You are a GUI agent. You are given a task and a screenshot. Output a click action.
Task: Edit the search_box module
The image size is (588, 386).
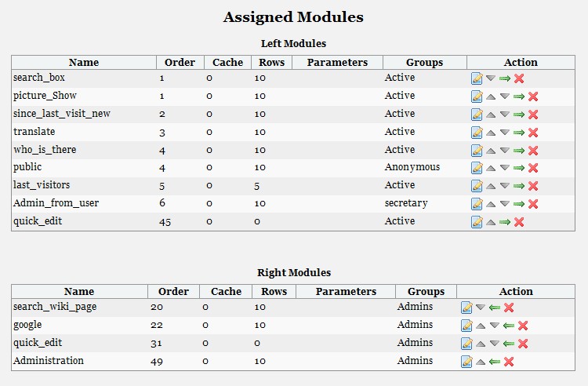coord(477,78)
